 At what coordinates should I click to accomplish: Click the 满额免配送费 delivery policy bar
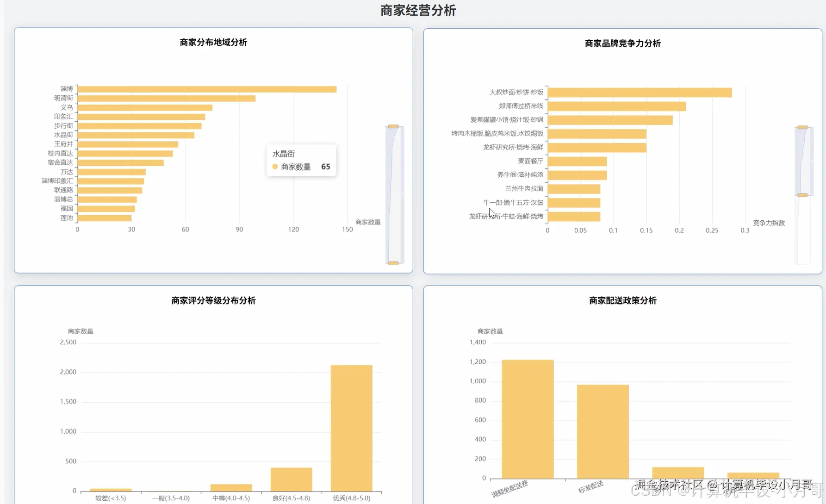(528, 419)
